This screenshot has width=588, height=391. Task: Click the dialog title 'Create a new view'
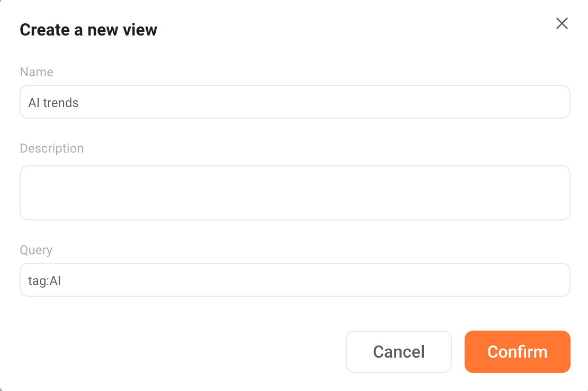[88, 30]
